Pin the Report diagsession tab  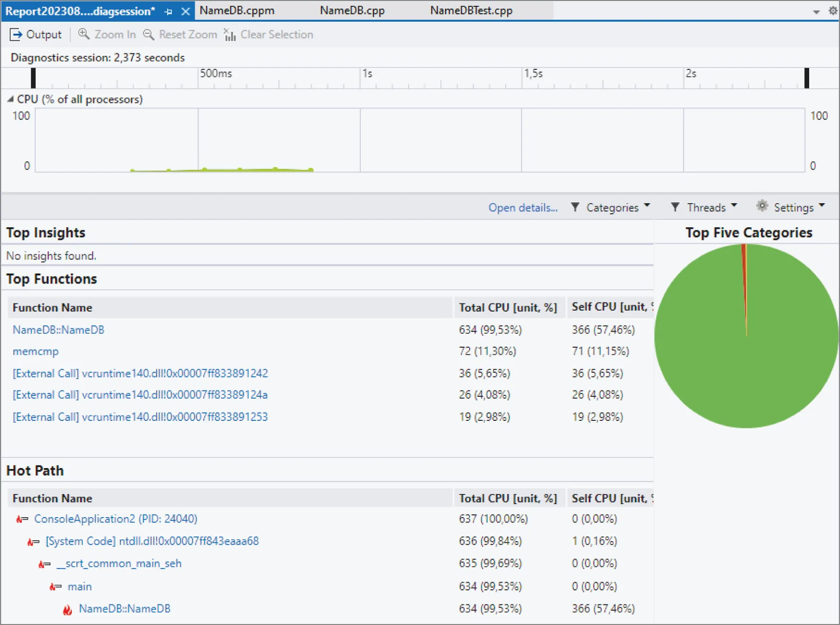point(168,11)
